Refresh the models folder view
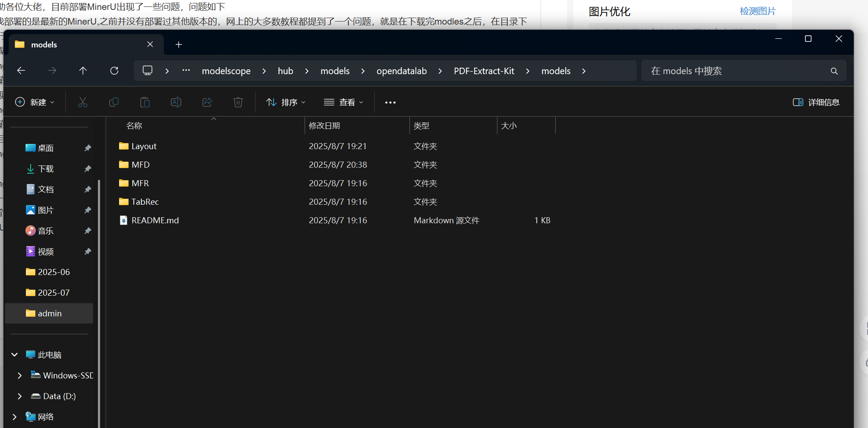Viewport: 868px width, 428px height. point(114,71)
